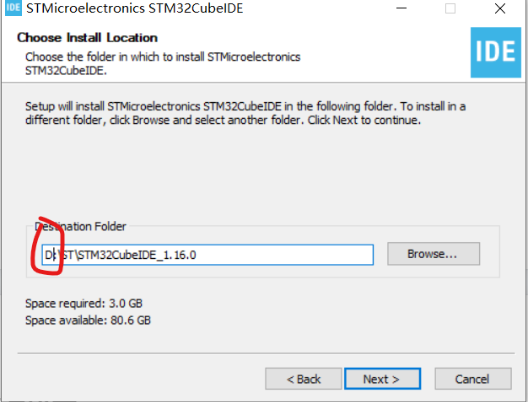Image resolution: width=528 pixels, height=402 pixels.
Task: Click the window title text STMicroelectronics STM32CubeIDE
Action: click(x=135, y=8)
